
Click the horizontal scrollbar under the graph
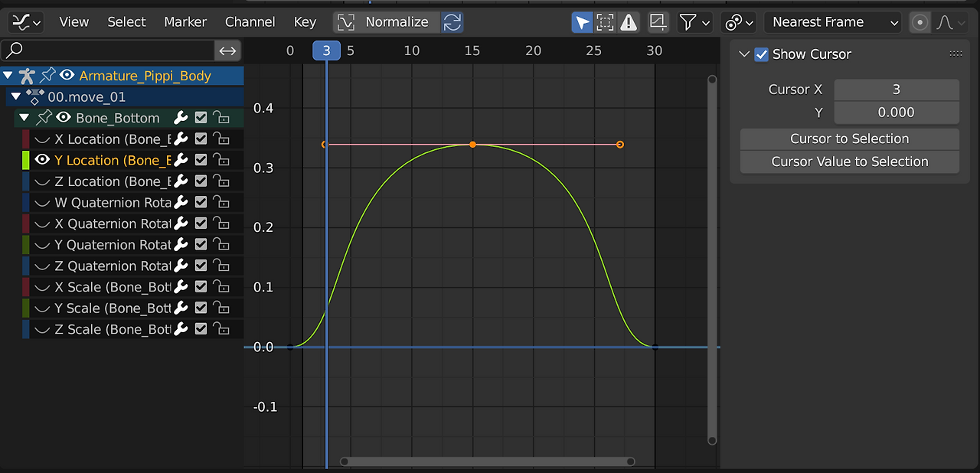488,462
